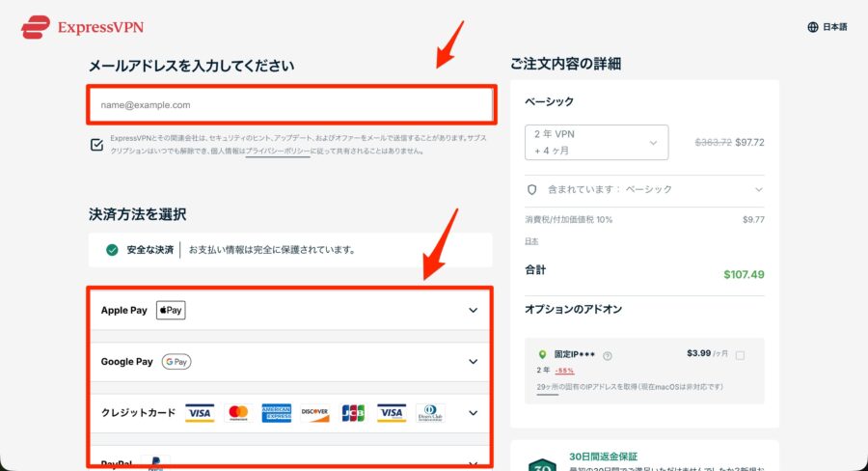This screenshot has height=471, width=868.
Task: Click the 固定IP help question mark icon
Action: tap(608, 356)
